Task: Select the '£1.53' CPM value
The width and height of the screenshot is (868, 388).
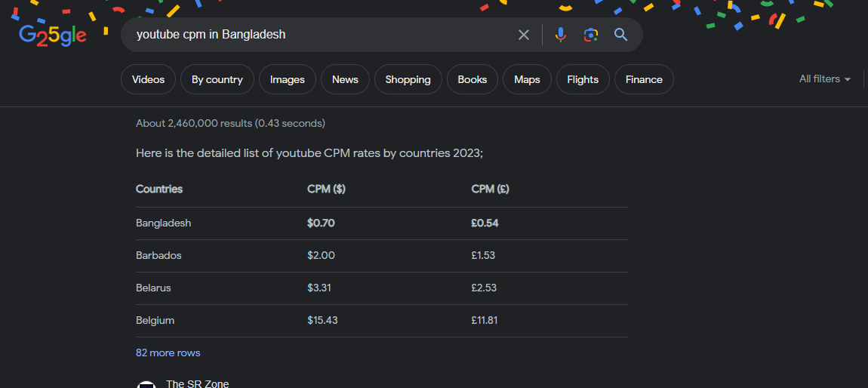Action: point(483,256)
